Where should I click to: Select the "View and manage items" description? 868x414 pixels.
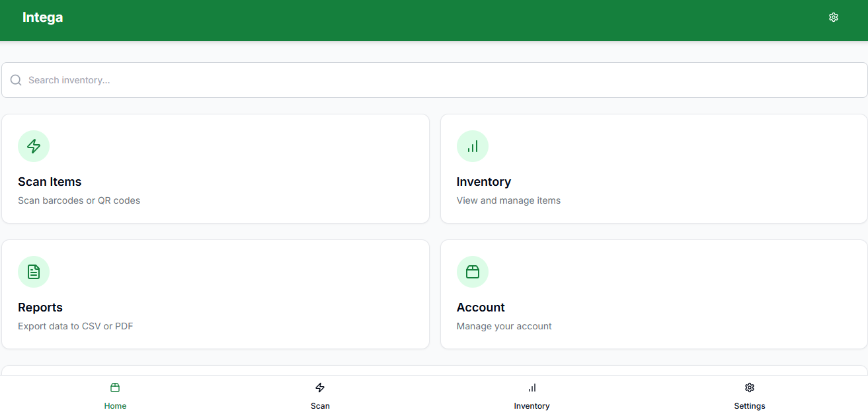point(508,200)
